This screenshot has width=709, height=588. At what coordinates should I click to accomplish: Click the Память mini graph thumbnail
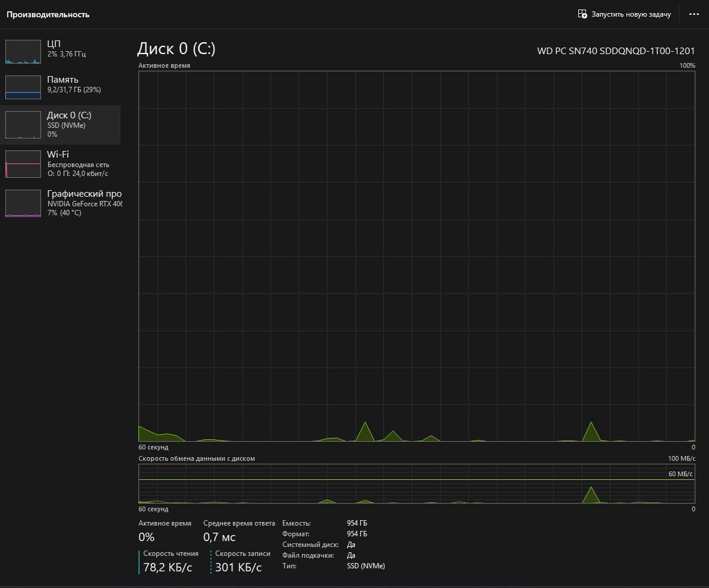coord(23,87)
